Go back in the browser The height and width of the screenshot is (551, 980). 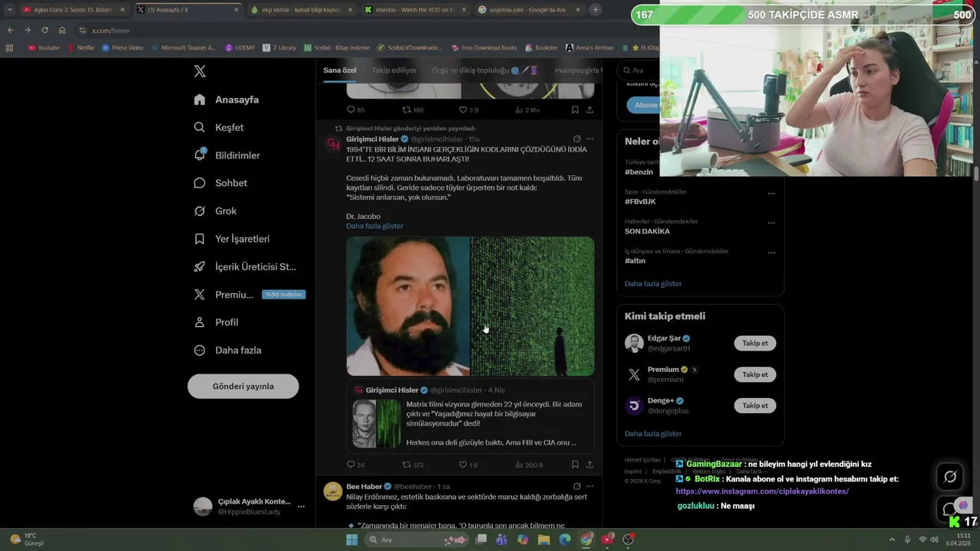(x=11, y=30)
